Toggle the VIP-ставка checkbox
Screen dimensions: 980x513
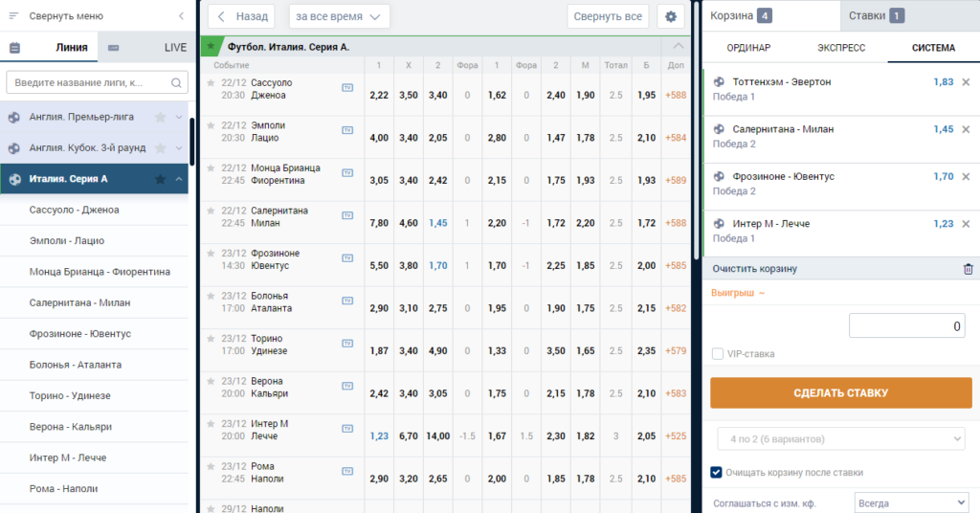[x=718, y=354]
